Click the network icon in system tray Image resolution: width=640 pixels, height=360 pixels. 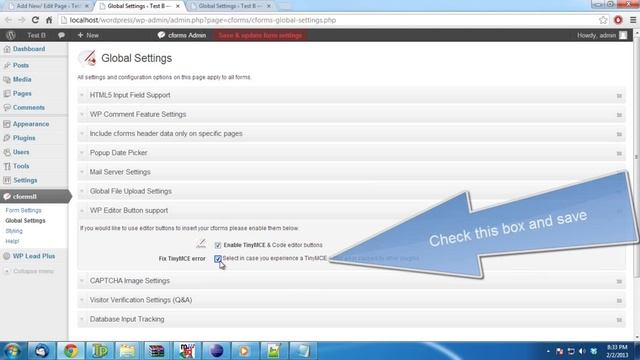pyautogui.click(x=571, y=351)
